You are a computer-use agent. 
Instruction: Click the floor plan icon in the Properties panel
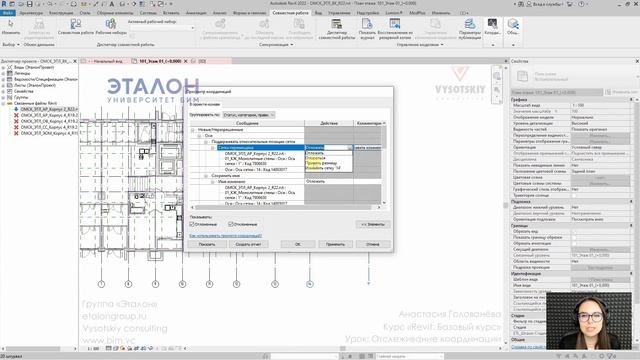[522, 76]
